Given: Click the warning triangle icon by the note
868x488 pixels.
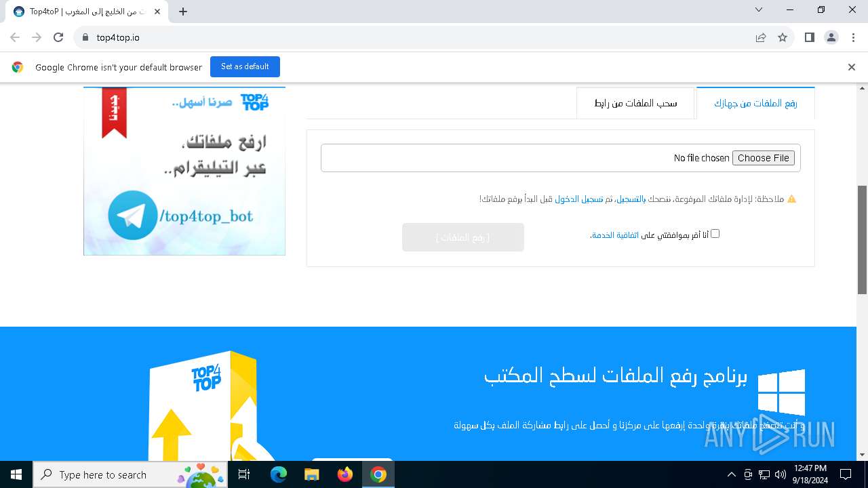Looking at the screenshot, I should 791,199.
